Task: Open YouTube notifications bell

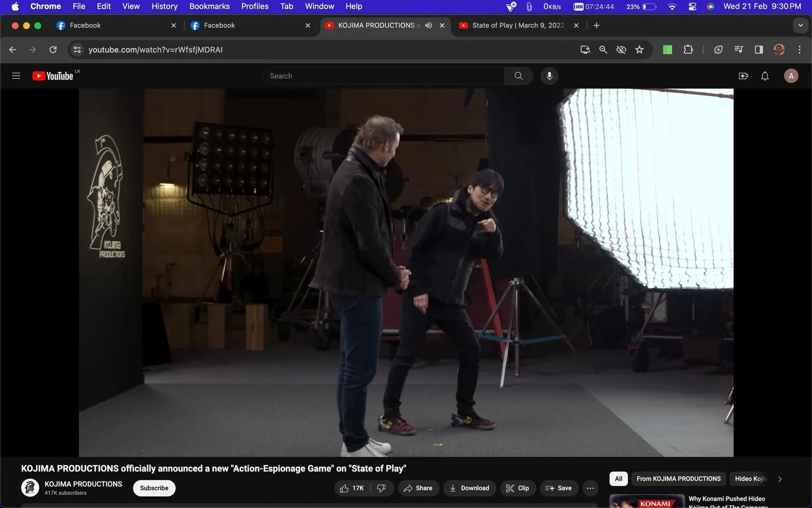Action: pos(764,76)
